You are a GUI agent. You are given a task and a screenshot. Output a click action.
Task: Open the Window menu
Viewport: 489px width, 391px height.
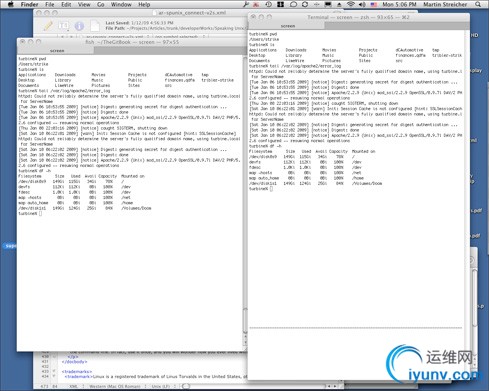pos(121,5)
